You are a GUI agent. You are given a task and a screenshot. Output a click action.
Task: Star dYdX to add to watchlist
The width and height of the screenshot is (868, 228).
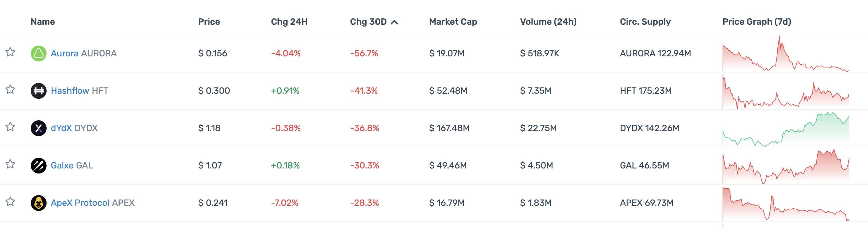point(10,127)
